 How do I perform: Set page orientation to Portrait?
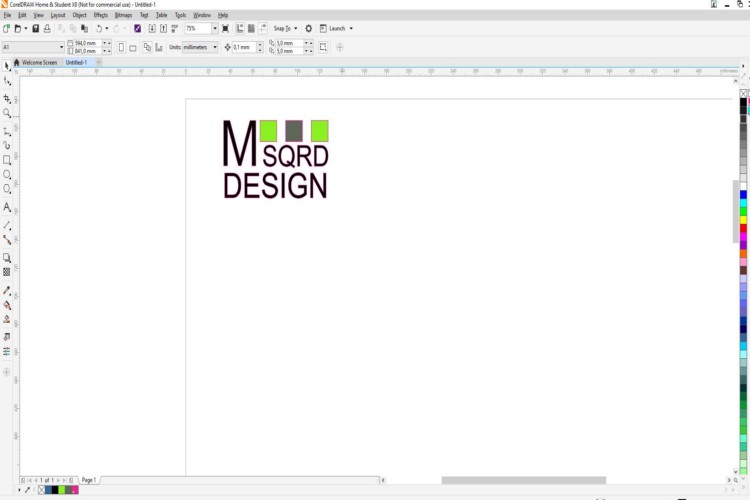click(x=121, y=47)
